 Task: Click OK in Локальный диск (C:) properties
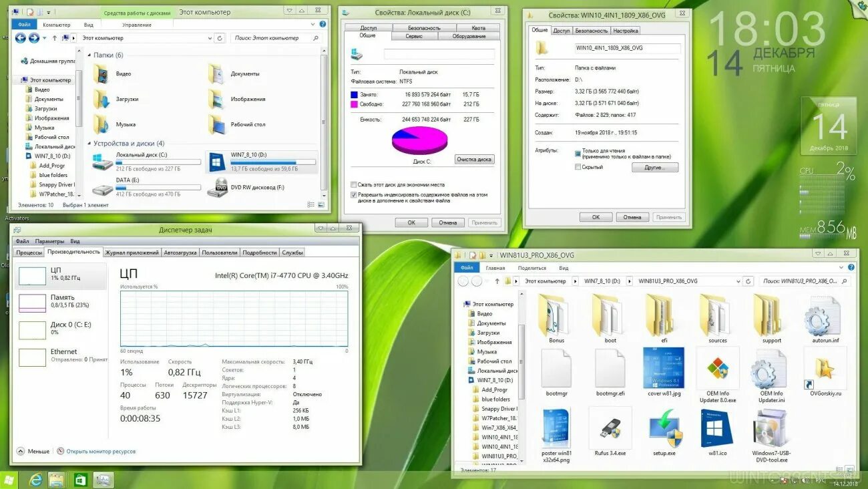coord(411,222)
